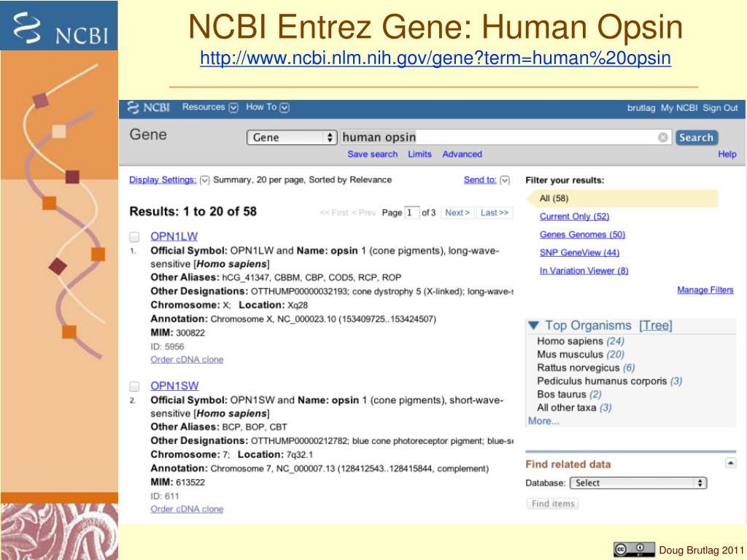Tick the checkbox beside OPN1SW
747x560 pixels.
(134, 386)
